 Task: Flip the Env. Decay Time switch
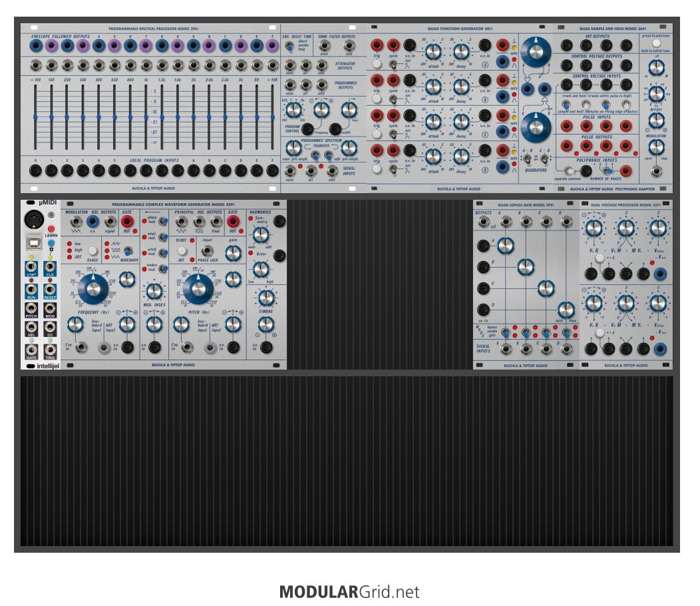tap(289, 45)
